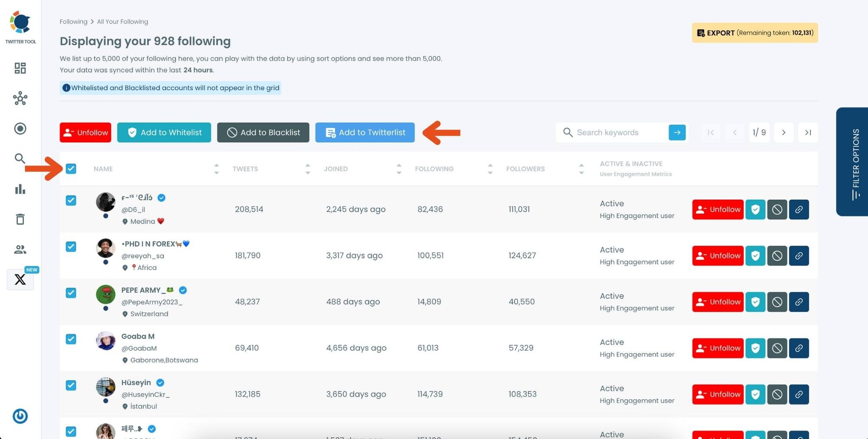Click Add to Twitterlist button

[365, 132]
